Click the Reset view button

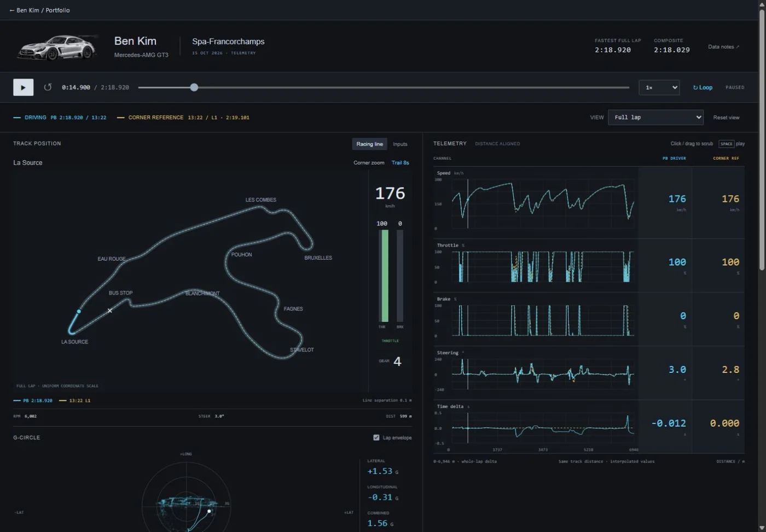pos(726,118)
